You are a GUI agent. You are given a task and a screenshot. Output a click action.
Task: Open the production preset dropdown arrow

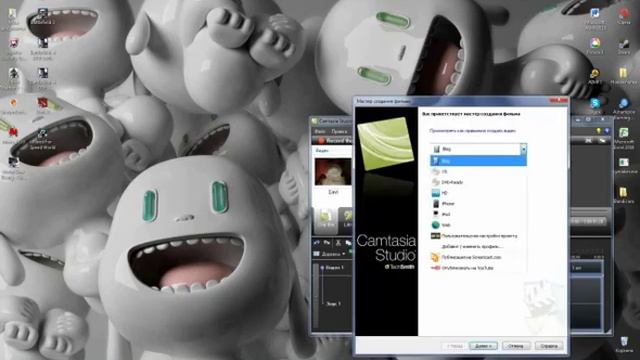pos(523,149)
